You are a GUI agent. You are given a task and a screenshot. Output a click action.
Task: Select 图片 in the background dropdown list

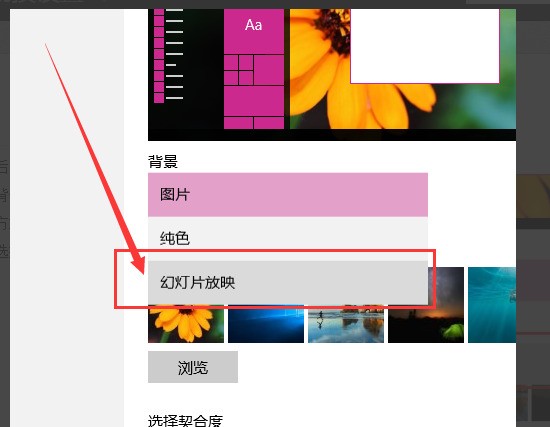288,195
